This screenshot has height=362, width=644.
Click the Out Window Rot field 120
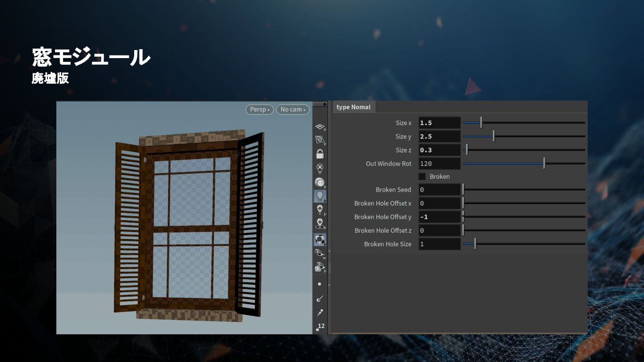(x=439, y=164)
